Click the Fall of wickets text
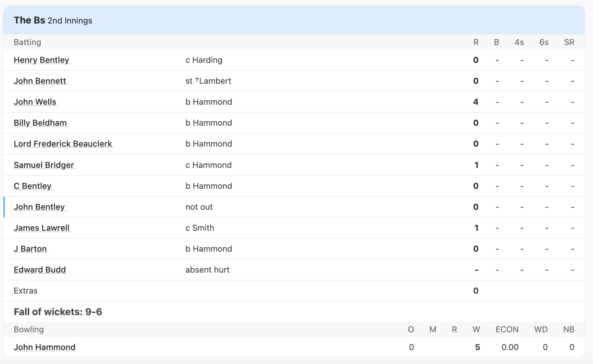The image size is (593, 364). (58, 312)
